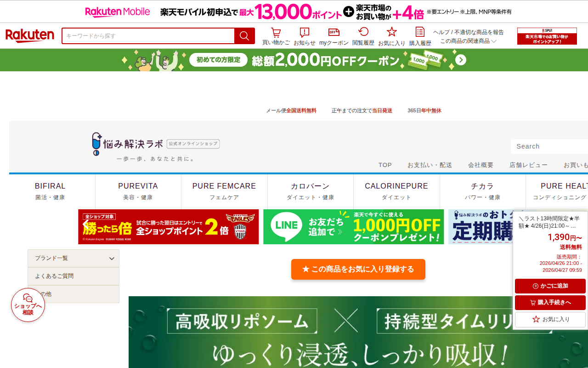Click かごに追加 button

pos(550,286)
